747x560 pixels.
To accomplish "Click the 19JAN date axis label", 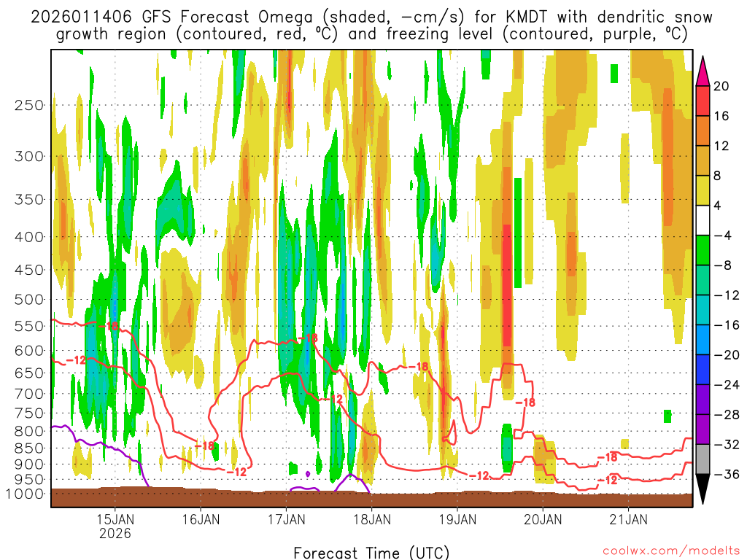I will click(457, 519).
